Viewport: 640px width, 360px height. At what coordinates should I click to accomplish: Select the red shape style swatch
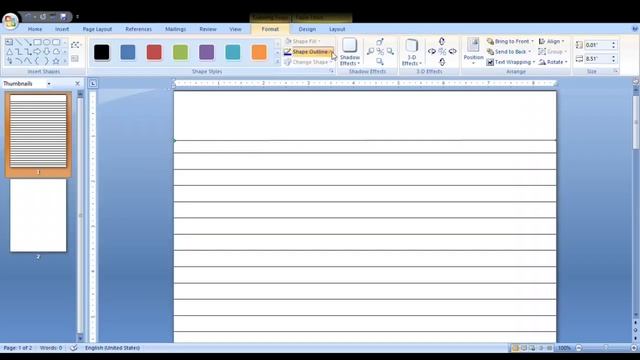tap(154, 52)
